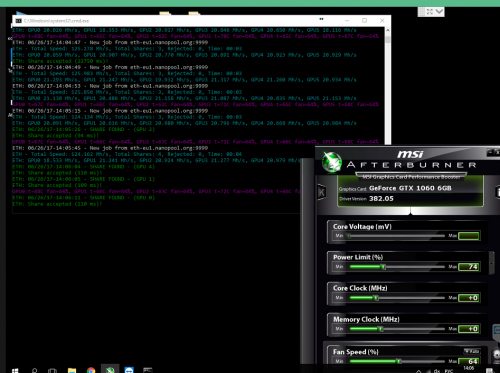Edit the Fan Speed value field 64
This screenshot has height=373, width=500.
pyautogui.click(x=469, y=361)
